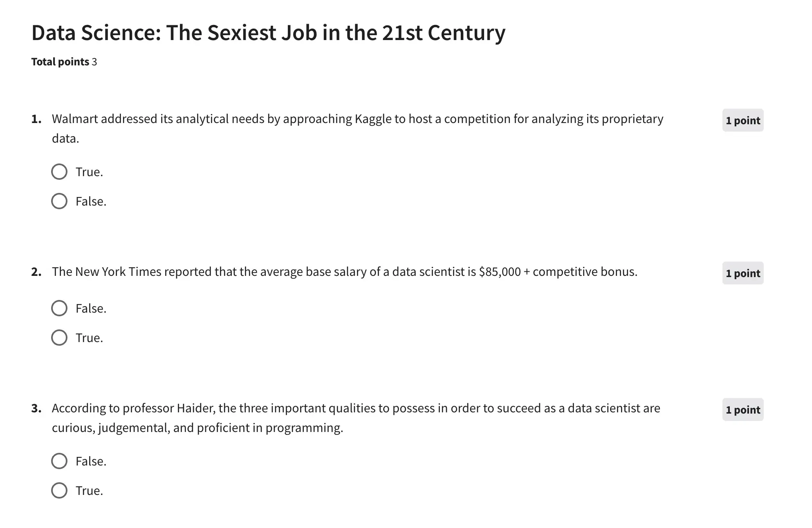The image size is (812, 528).
Task: Click the professor Haider question statement text
Action: point(356,408)
